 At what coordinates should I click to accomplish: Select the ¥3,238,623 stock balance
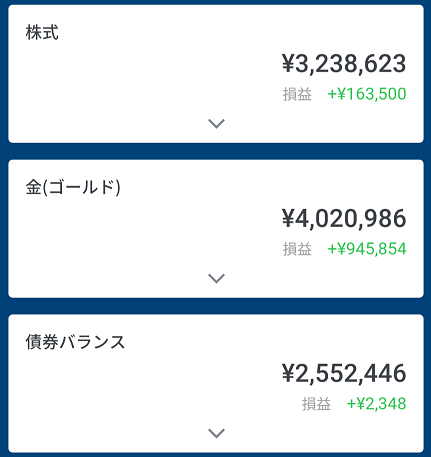coord(344,64)
